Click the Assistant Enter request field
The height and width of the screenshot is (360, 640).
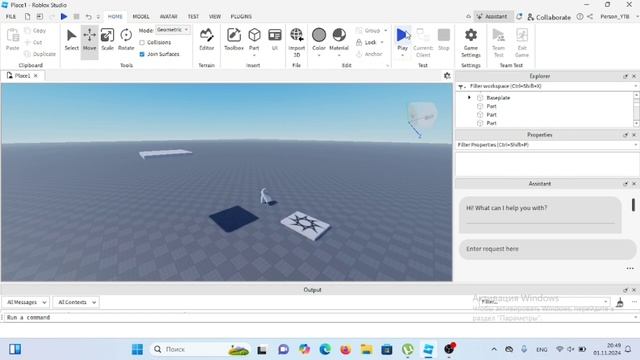click(547, 249)
